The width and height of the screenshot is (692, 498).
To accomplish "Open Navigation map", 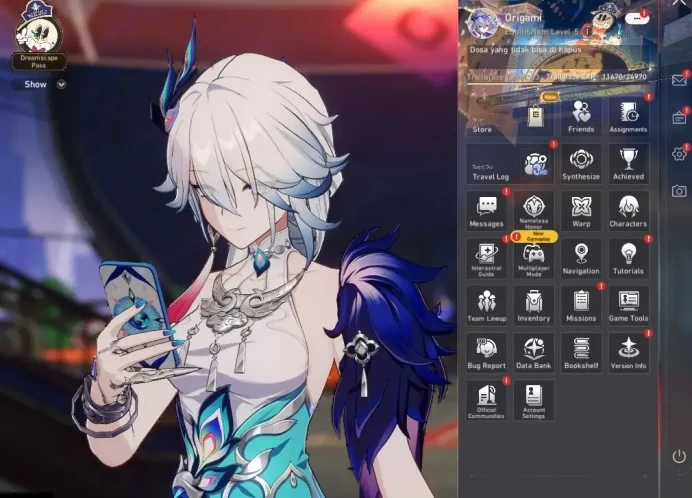I will 581,259.
